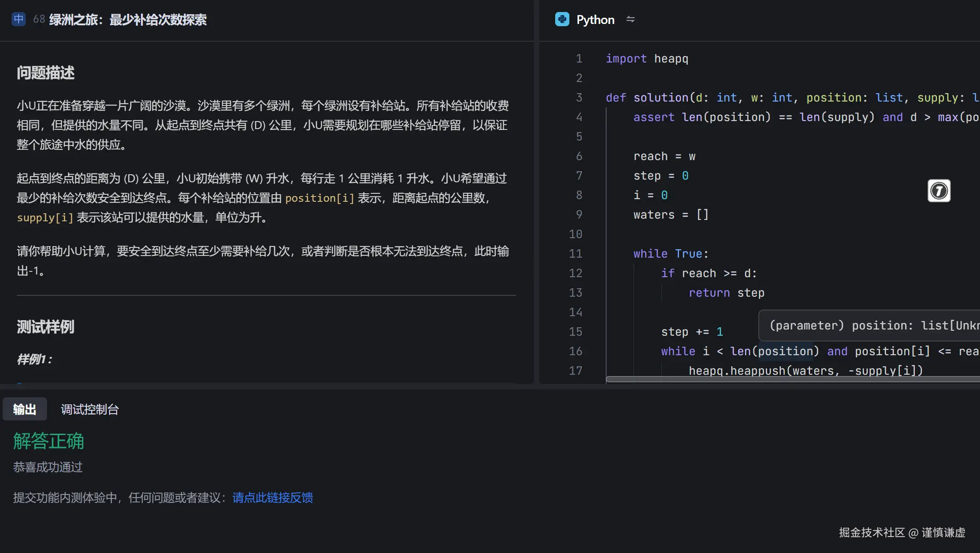980x553 pixels.
Task: Click the 输出 panel icon button
Action: (24, 409)
